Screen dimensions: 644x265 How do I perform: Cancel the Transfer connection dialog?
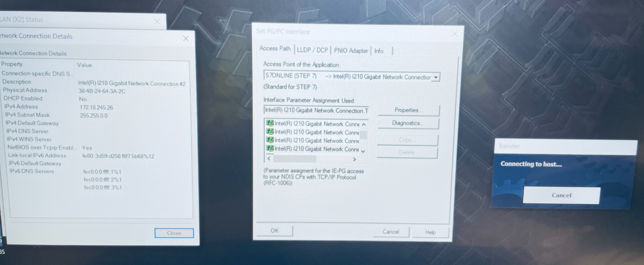click(561, 195)
